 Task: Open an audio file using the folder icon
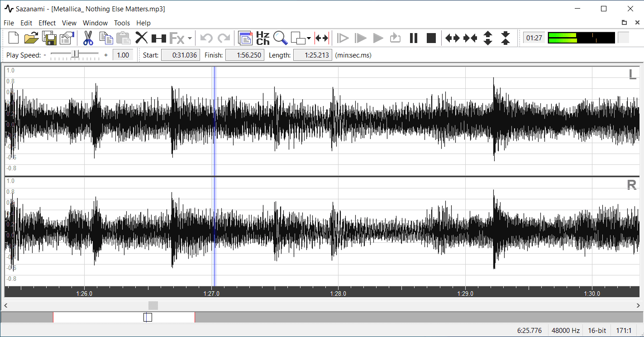click(x=31, y=38)
